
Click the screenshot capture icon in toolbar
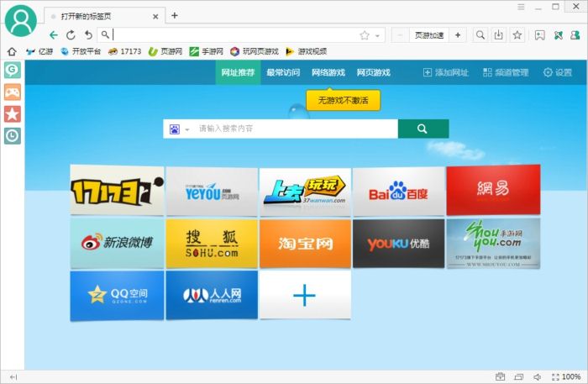coord(539,35)
